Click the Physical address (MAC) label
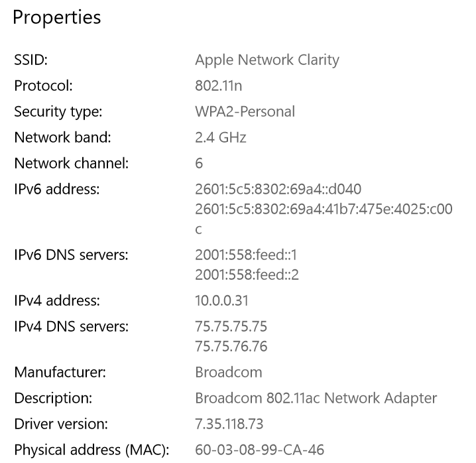The width and height of the screenshot is (476, 463). (x=91, y=450)
